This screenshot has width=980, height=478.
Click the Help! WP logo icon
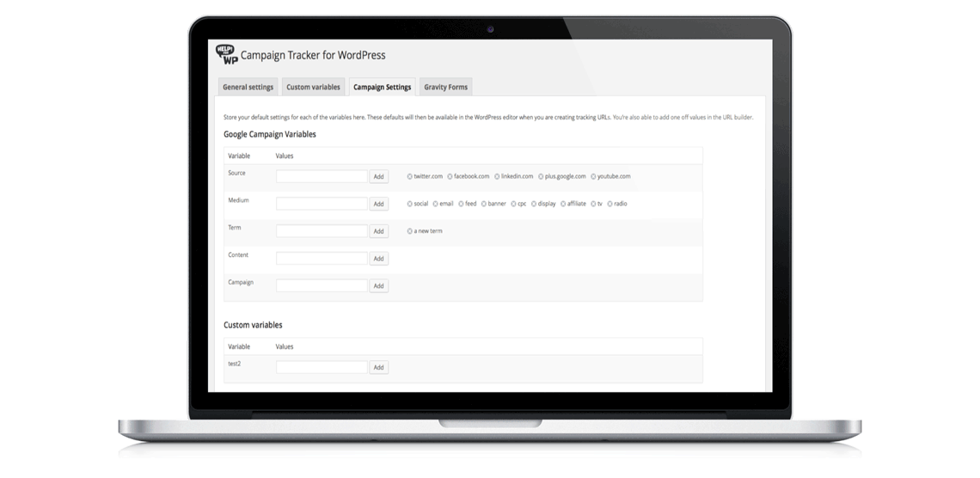(227, 54)
